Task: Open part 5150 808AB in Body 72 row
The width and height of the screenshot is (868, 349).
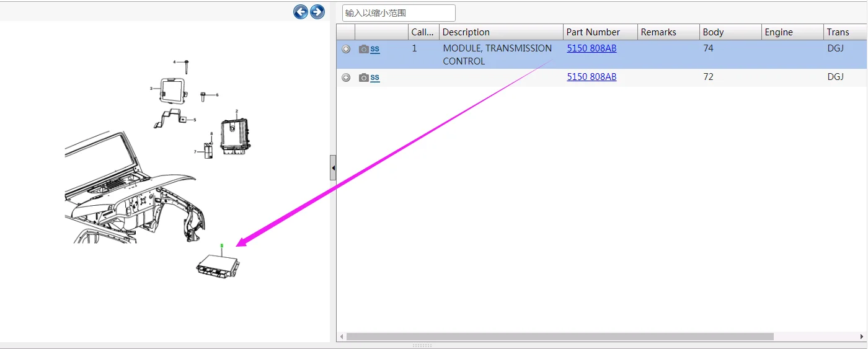Action: click(591, 77)
